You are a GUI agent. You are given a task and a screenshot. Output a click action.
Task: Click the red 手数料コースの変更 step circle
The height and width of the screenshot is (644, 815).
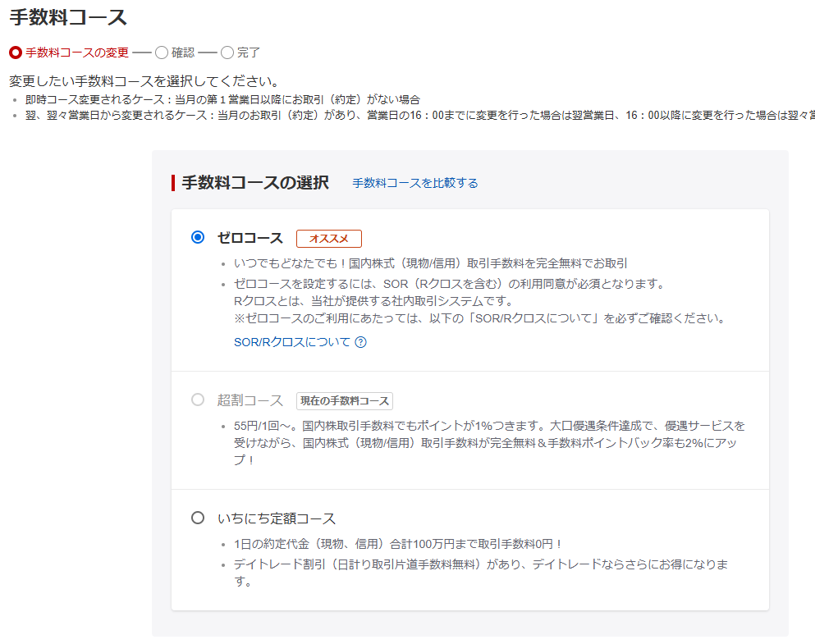pyautogui.click(x=16, y=53)
